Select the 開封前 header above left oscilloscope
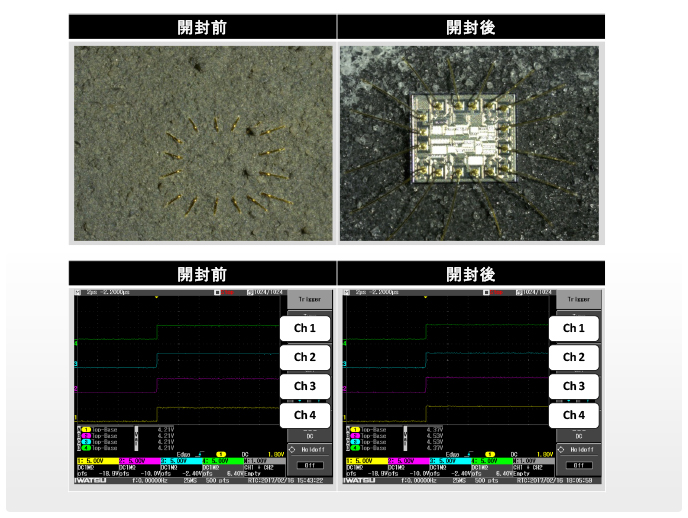Viewport: 688px width, 518px height. (x=202, y=274)
